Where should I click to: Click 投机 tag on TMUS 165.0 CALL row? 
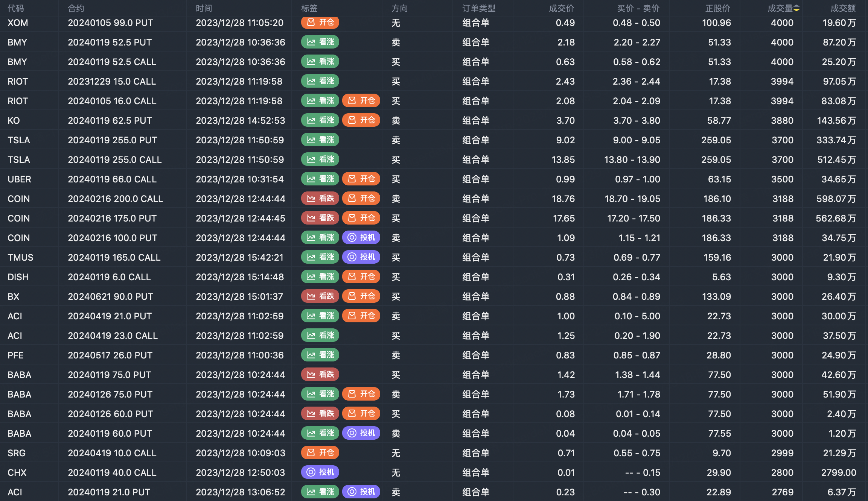tap(361, 257)
